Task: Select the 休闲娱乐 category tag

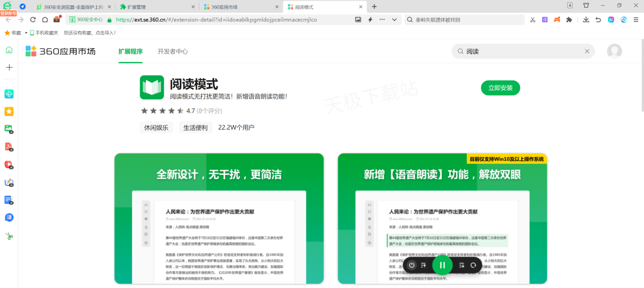Action: coord(156,128)
